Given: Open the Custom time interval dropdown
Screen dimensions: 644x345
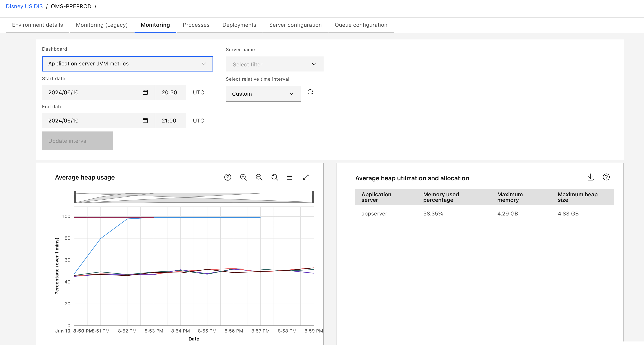Looking at the screenshot, I should pyautogui.click(x=263, y=94).
